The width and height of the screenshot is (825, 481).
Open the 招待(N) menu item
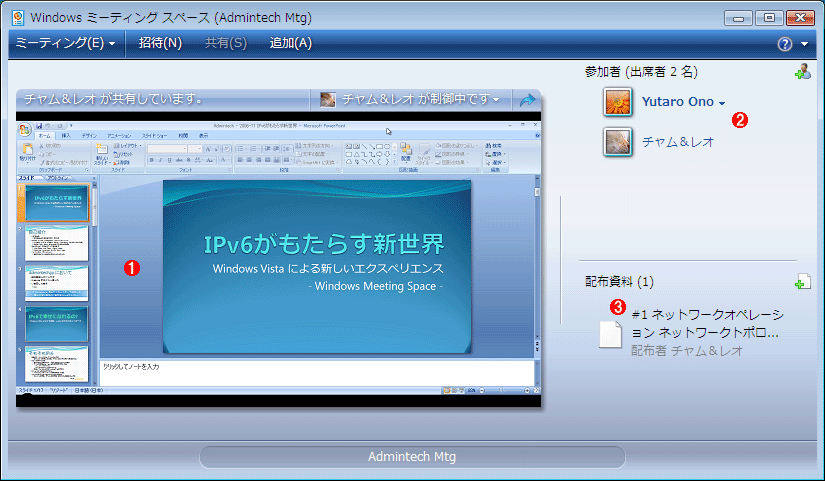pos(160,43)
